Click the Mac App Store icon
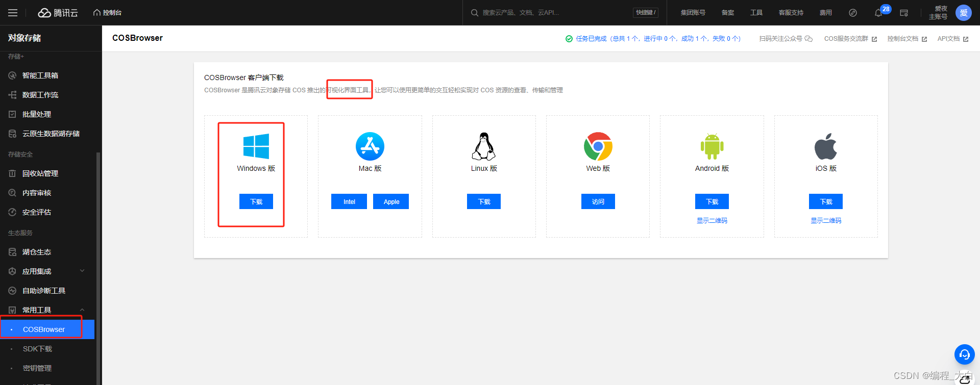This screenshot has height=385, width=980. (370, 146)
